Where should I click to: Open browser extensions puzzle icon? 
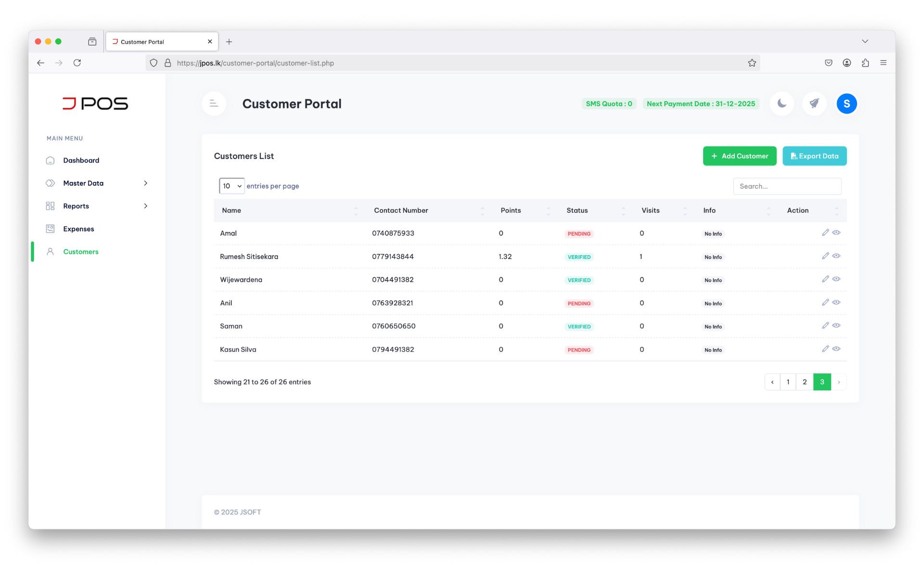(865, 63)
